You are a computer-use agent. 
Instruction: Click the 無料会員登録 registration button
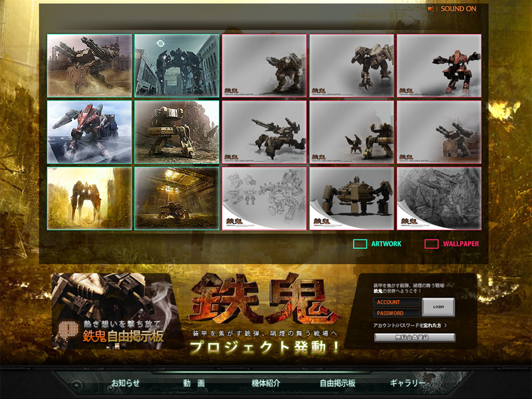(x=414, y=337)
